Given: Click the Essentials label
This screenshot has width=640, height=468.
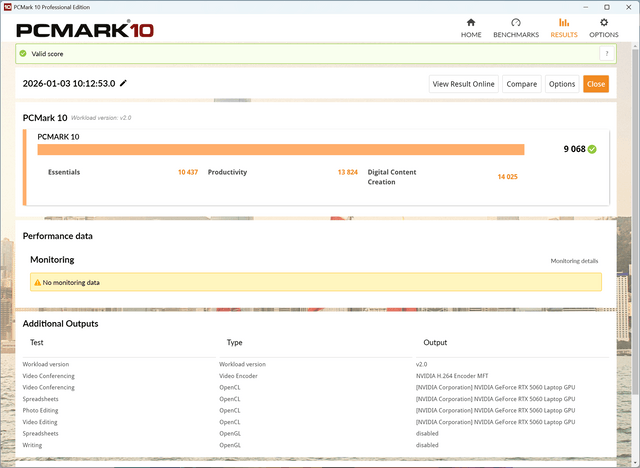Looking at the screenshot, I should [64, 172].
